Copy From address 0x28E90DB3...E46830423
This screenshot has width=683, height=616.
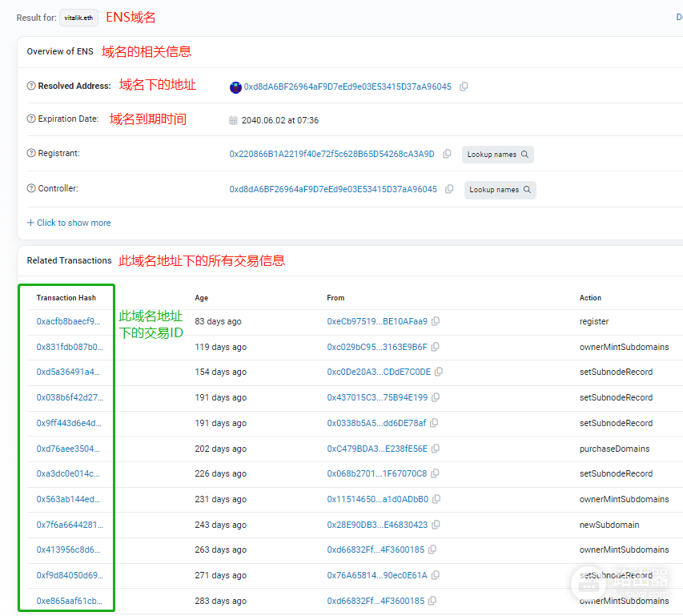pyautogui.click(x=436, y=525)
